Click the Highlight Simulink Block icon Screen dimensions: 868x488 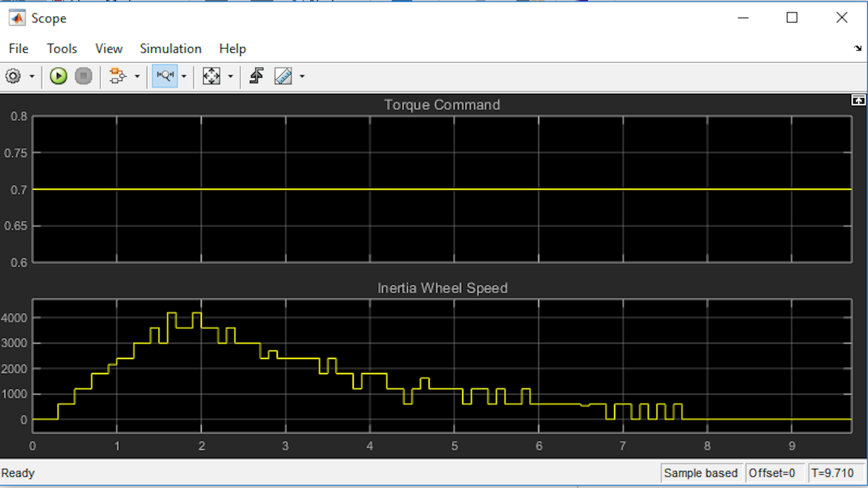[118, 76]
